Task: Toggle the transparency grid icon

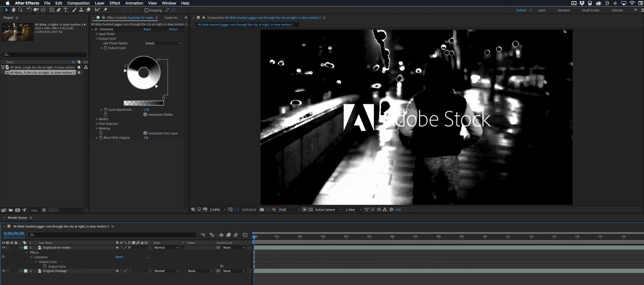Action: 311,210
